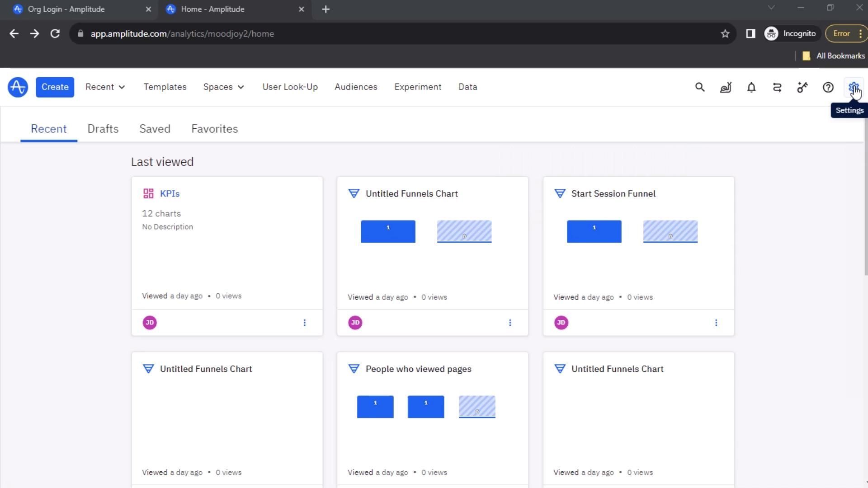Click the data pipeline arrows icon
Screen dimensions: 868x488
click(x=777, y=87)
